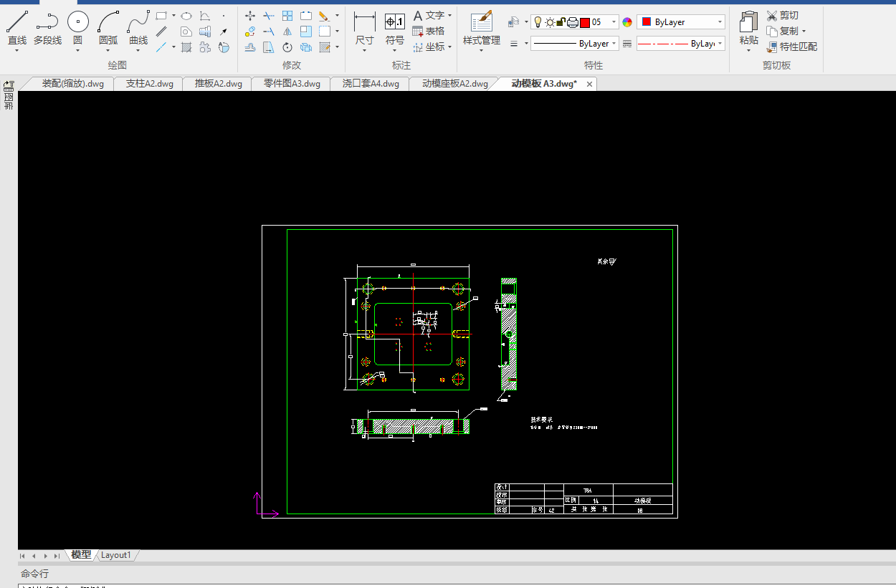
Task: Open the rainbow color wheel picker
Action: (x=628, y=22)
